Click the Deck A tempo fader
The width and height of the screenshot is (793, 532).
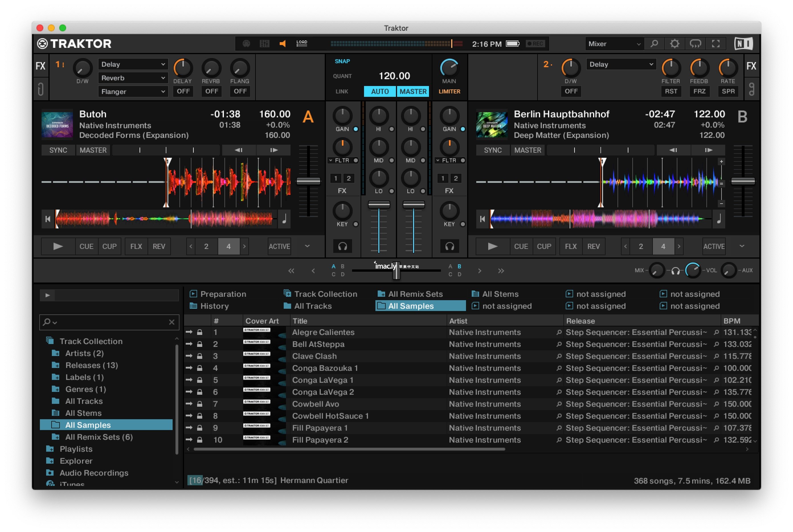click(308, 181)
